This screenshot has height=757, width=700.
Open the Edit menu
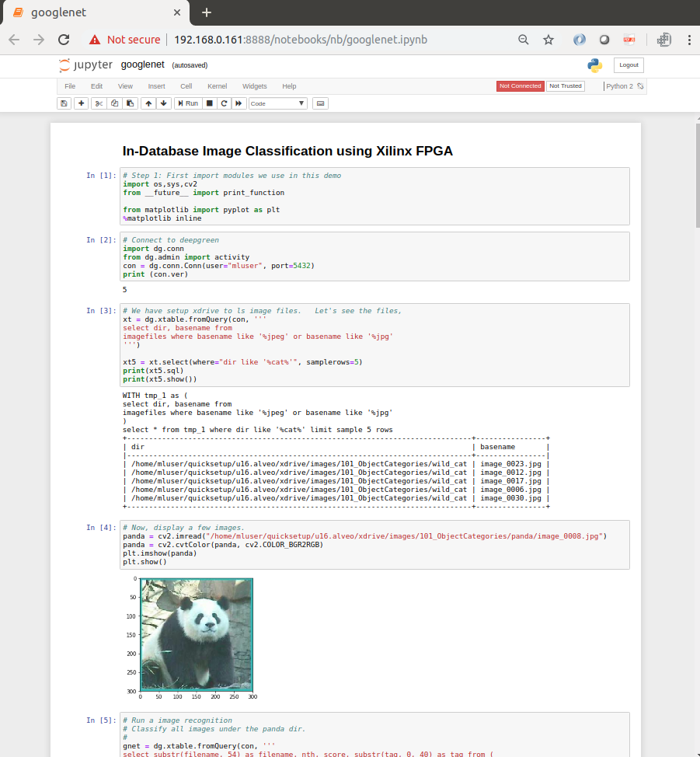(96, 86)
